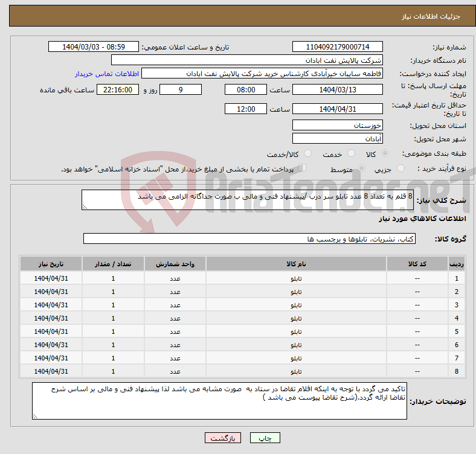
Task: Click the quantity 1 in row 5
Action: tap(113, 331)
